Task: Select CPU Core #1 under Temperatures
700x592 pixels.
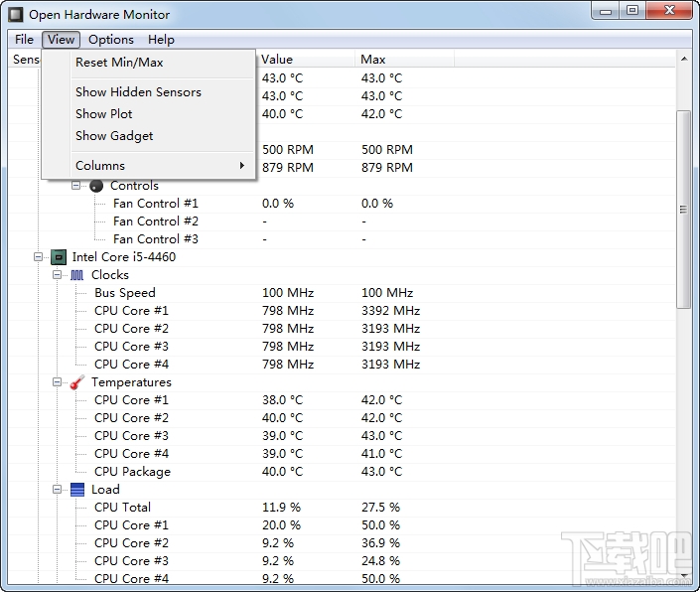Action: [x=342, y=400]
